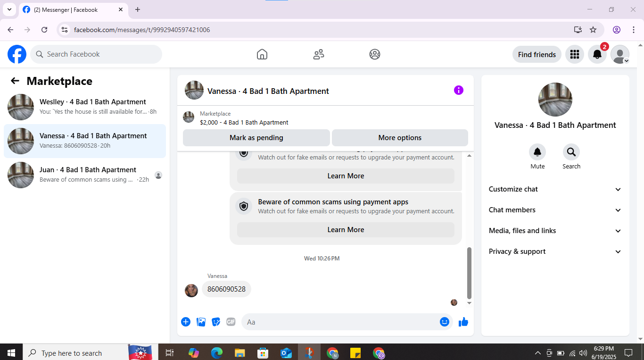Click the chat scrollbar thumb
The height and width of the screenshot is (360, 644).
coord(469,273)
